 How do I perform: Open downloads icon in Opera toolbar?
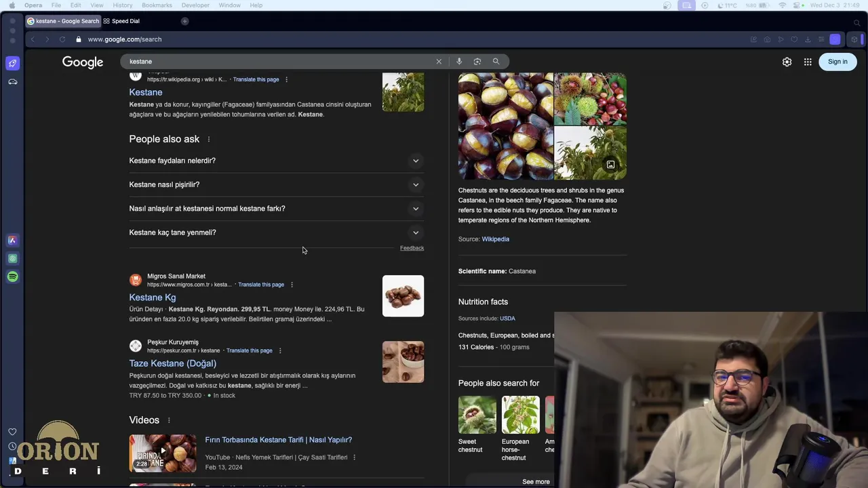coord(808,39)
